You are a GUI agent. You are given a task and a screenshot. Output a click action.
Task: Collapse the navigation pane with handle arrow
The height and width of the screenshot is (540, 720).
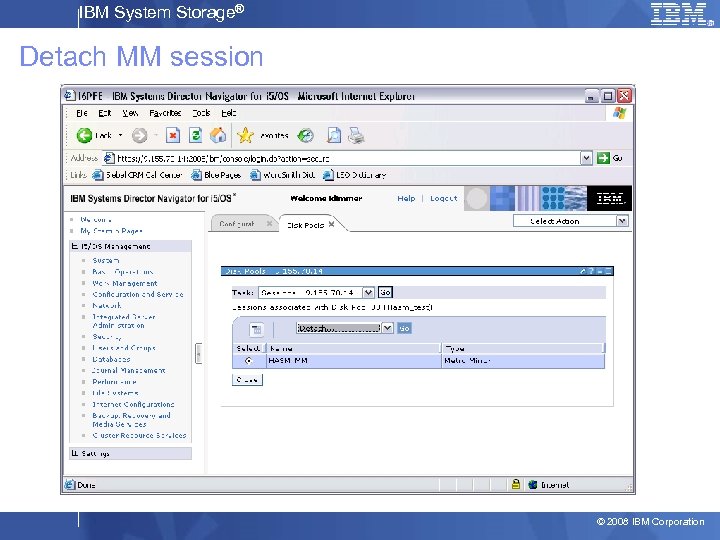(x=198, y=353)
